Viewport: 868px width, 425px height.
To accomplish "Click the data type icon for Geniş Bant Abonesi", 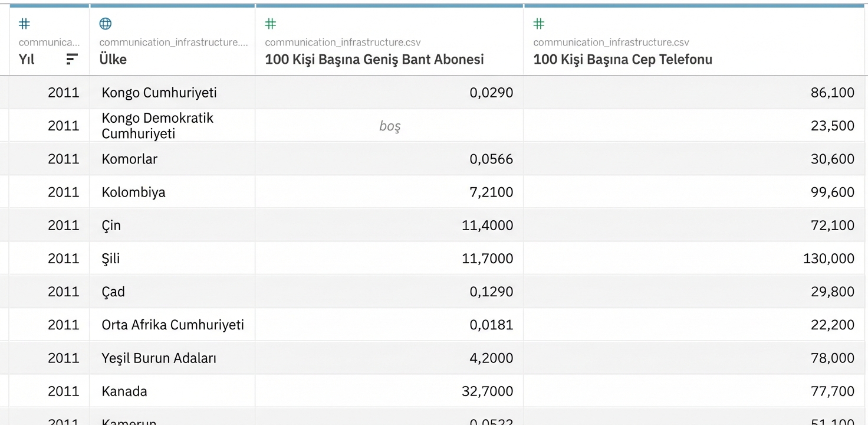I will (x=271, y=24).
